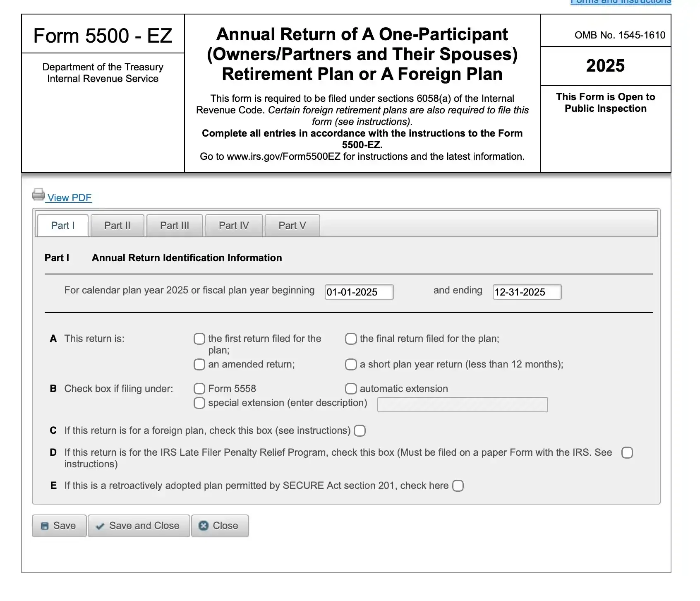Check the IRS Late Filer Penalty Relief box
700x601 pixels.
pos(627,453)
